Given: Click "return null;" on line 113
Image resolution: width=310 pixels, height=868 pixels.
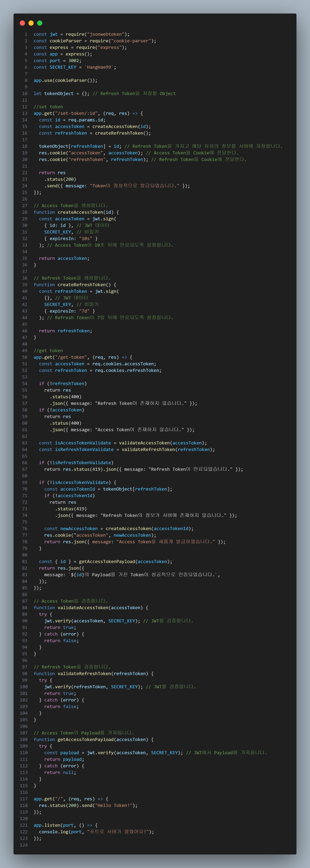Looking at the screenshot, I should (60, 773).
